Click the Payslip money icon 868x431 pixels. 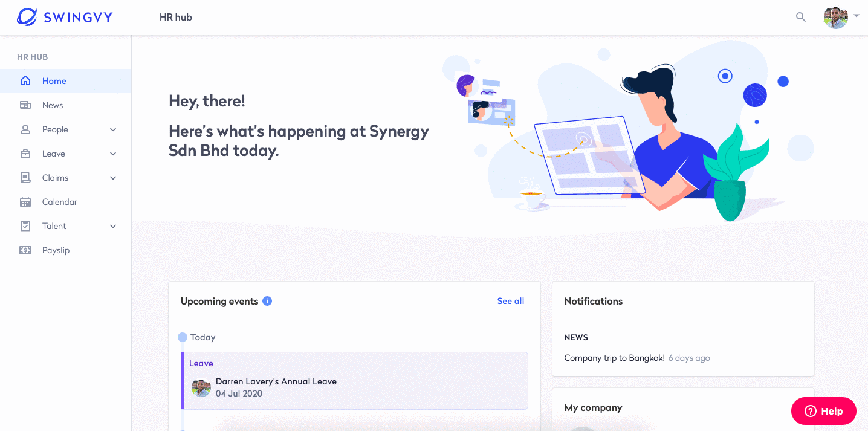tap(25, 250)
